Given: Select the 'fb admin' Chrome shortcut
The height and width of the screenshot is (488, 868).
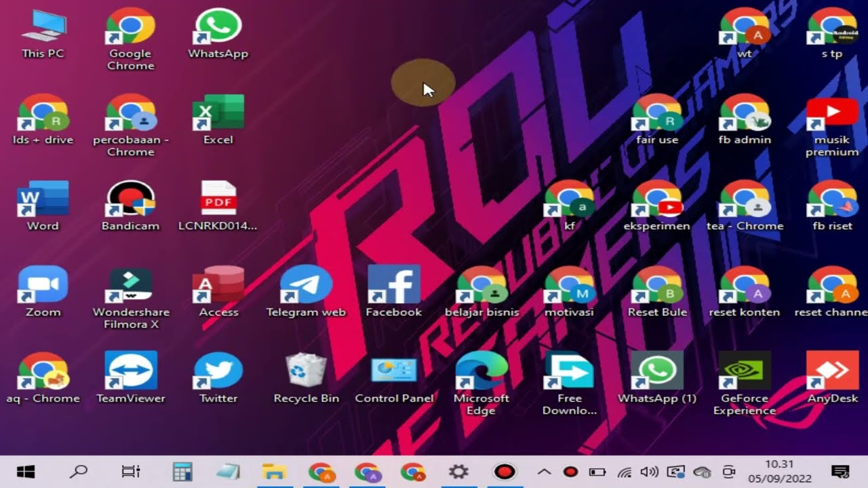Looking at the screenshot, I should click(745, 120).
